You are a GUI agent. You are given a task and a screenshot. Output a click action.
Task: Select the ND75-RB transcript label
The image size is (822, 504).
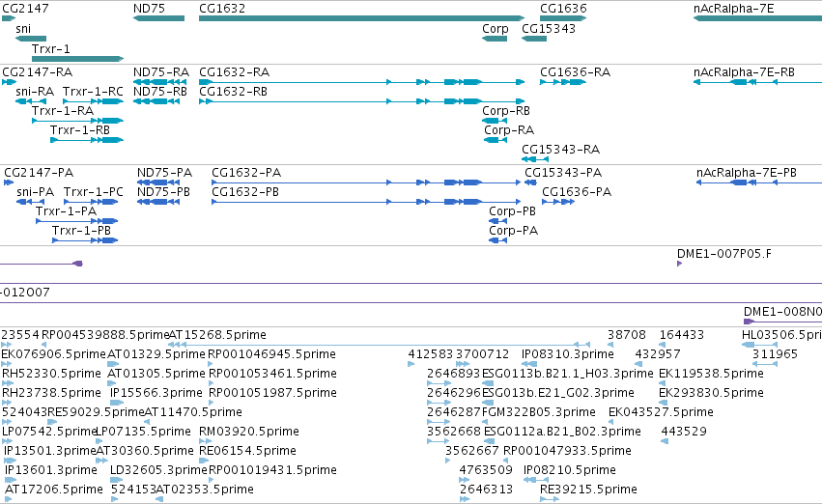(x=160, y=92)
